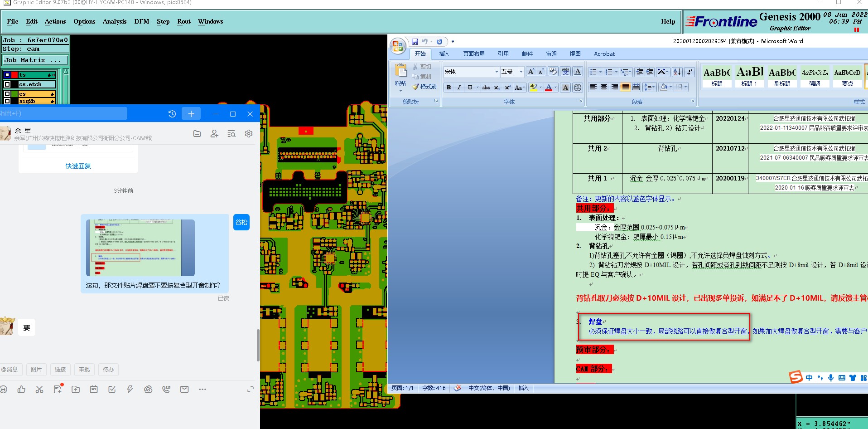The height and width of the screenshot is (429, 868).
Task: Toggle the sig2b layer checkbox
Action: 7,101
